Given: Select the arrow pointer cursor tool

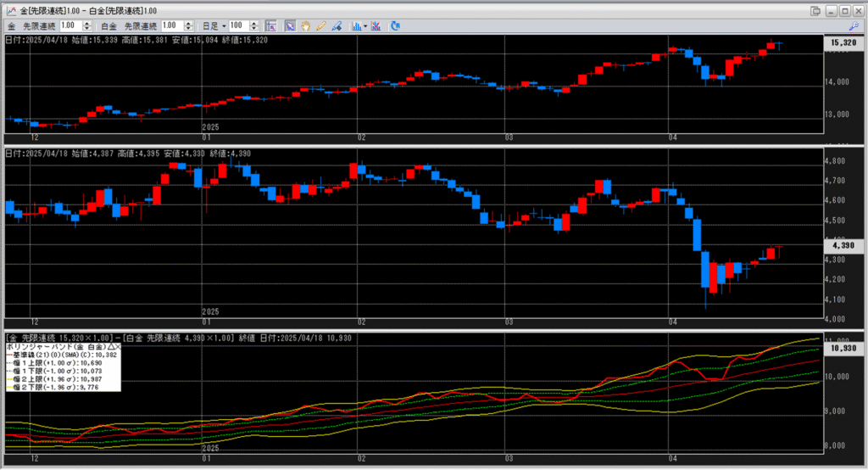Looking at the screenshot, I should click(290, 26).
